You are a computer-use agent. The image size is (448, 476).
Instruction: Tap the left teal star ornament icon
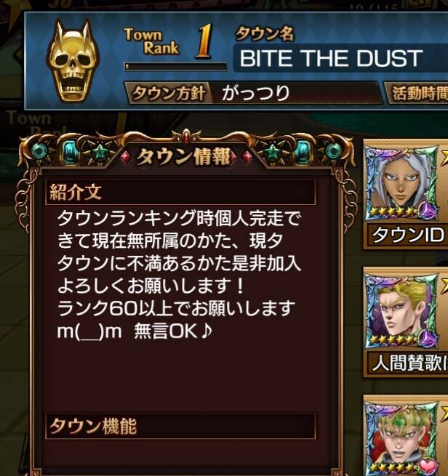(100, 151)
